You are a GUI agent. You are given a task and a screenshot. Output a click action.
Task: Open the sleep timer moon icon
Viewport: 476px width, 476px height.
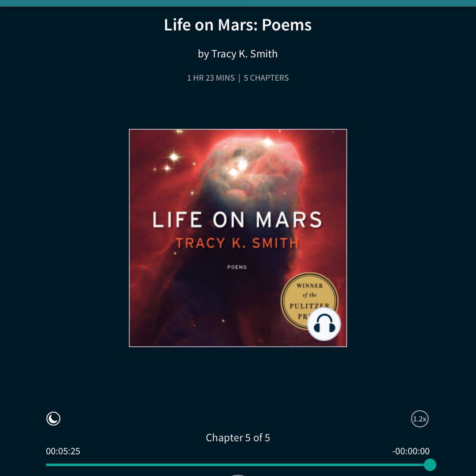(x=53, y=419)
